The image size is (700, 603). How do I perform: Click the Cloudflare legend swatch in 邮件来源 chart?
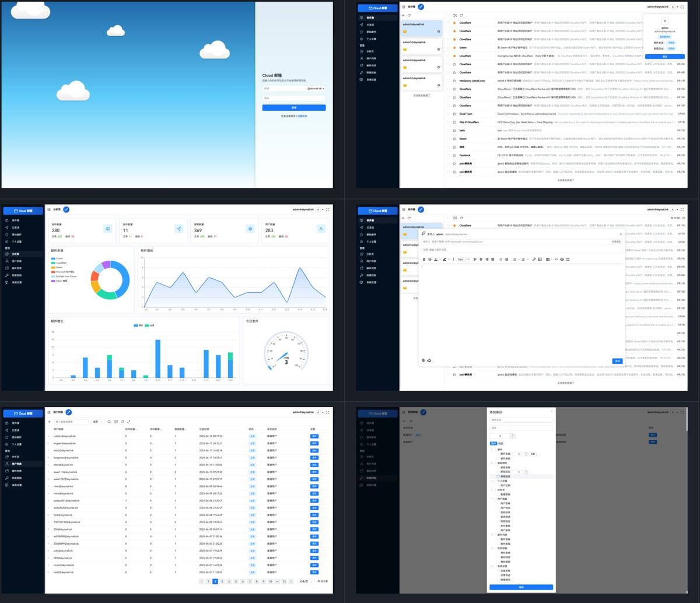point(53,263)
